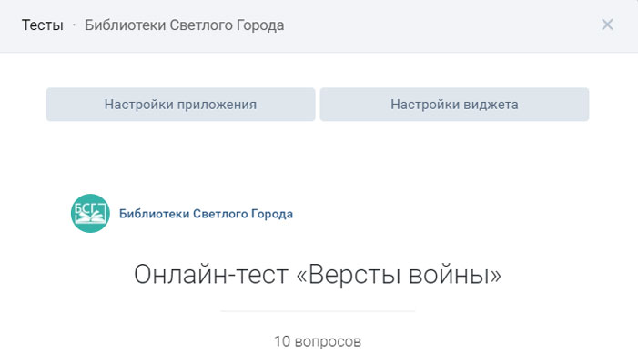
Task: Click the word Онлайн-тест in heading
Action: [x=211, y=275]
